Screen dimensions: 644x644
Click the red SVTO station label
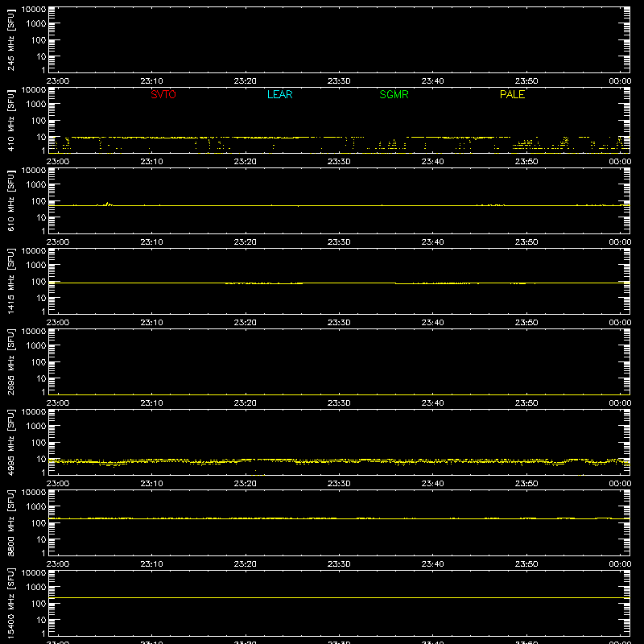(x=163, y=94)
